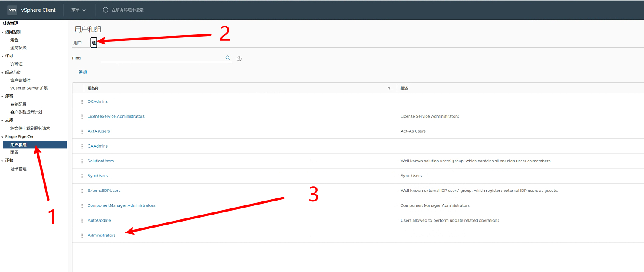Collapse the 部署 tree section
The height and width of the screenshot is (272, 644).
pos(3,97)
